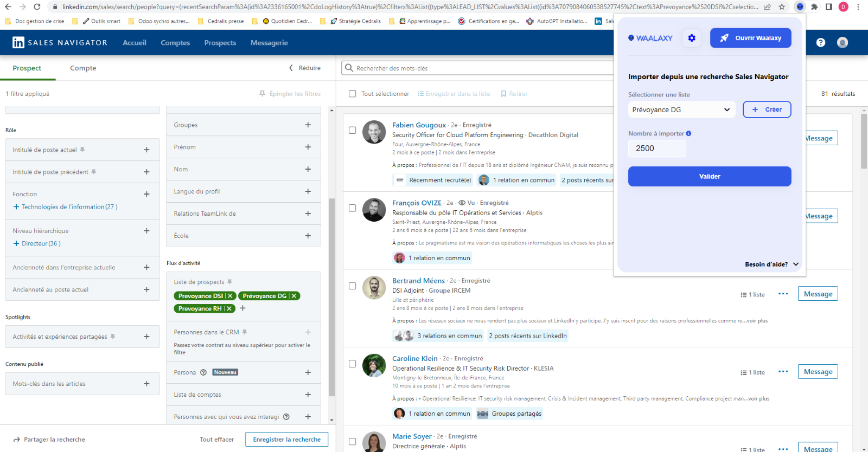This screenshot has height=452, width=868.
Task: Add Intitulé de poste précédent filter
Action: (146, 172)
